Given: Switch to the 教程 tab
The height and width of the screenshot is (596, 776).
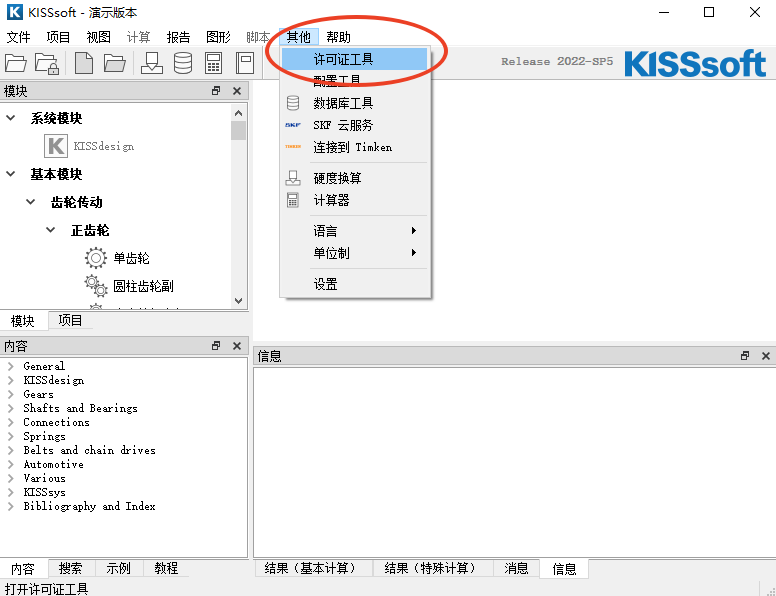Looking at the screenshot, I should (x=166, y=568).
